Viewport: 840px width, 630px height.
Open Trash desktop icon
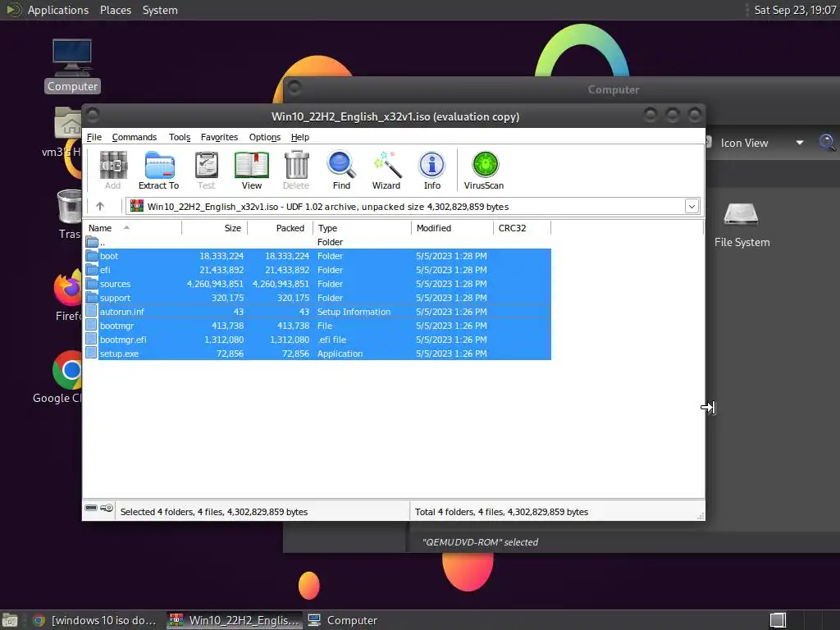70,214
